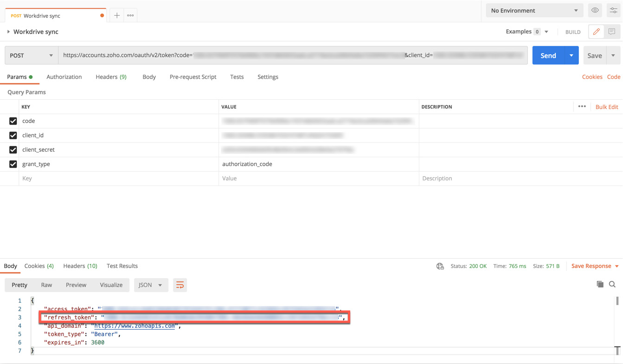
Task: Open the No Environment dropdown
Action: (534, 10)
